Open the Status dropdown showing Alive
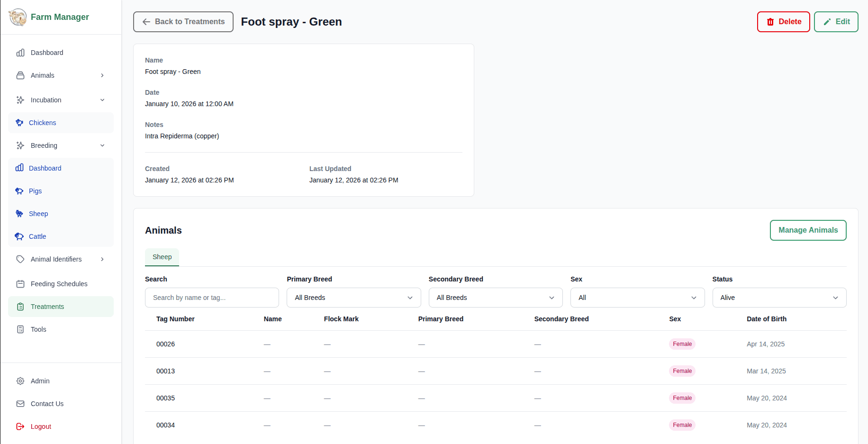The image size is (868, 444). click(779, 298)
